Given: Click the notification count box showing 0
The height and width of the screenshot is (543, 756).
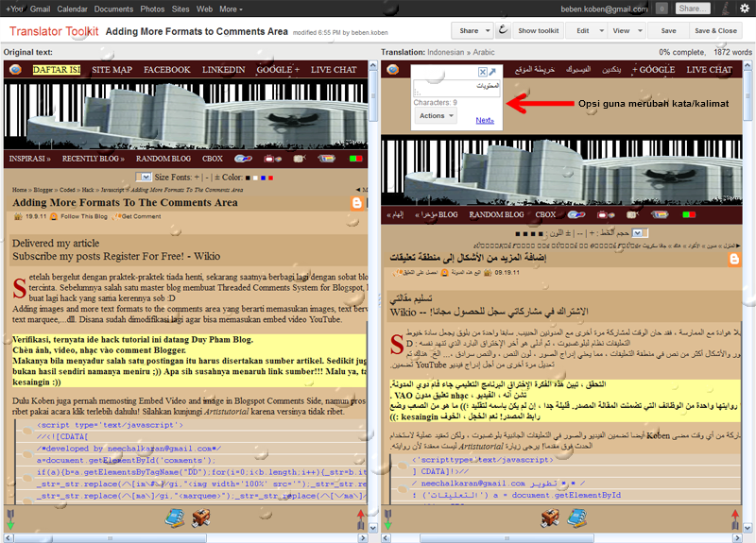Looking at the screenshot, I should (661, 8).
